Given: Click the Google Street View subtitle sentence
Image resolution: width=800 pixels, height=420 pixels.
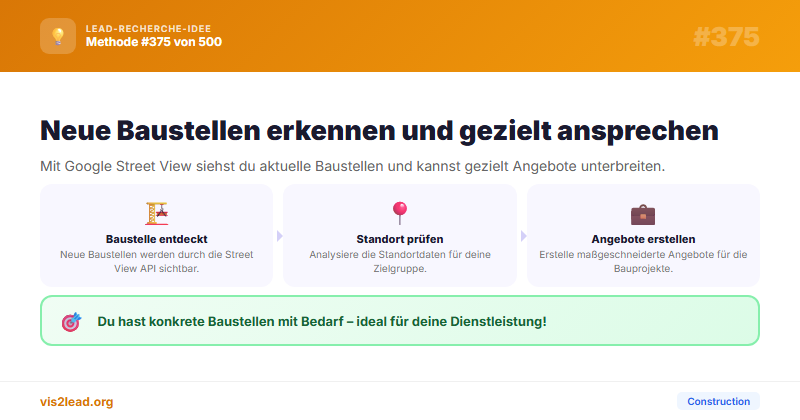Looking at the screenshot, I should [x=353, y=166].
